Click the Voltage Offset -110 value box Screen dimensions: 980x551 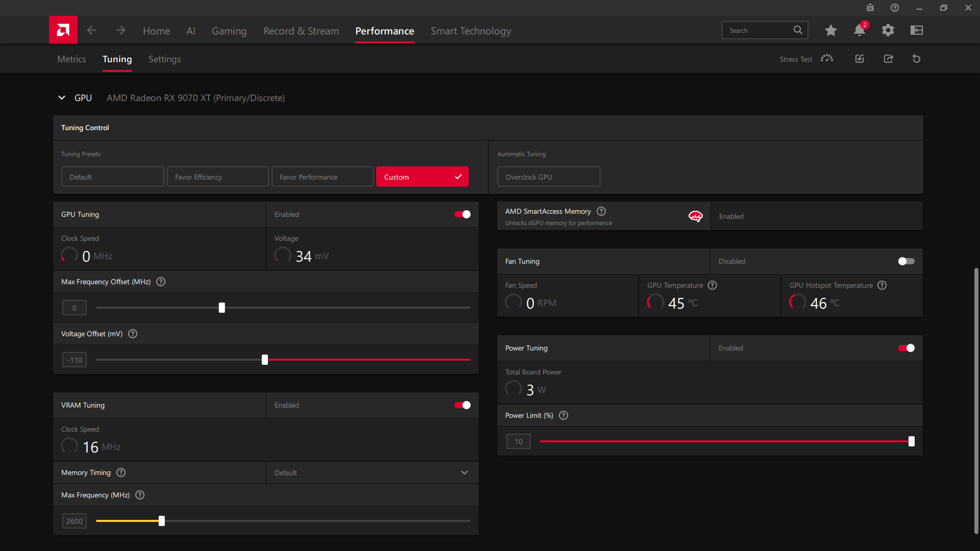coord(75,360)
